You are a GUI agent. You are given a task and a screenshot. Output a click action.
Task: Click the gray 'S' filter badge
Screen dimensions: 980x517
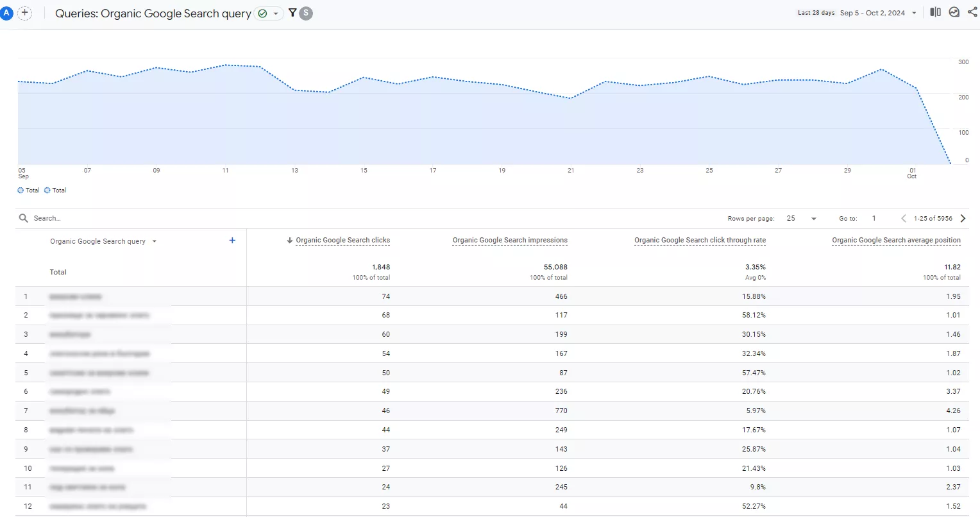[306, 13]
